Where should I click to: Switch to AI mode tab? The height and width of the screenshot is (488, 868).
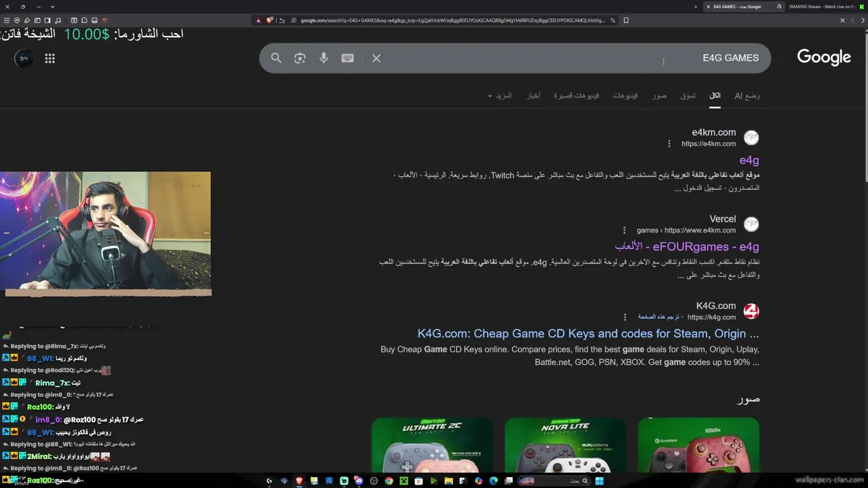pyautogui.click(x=747, y=96)
